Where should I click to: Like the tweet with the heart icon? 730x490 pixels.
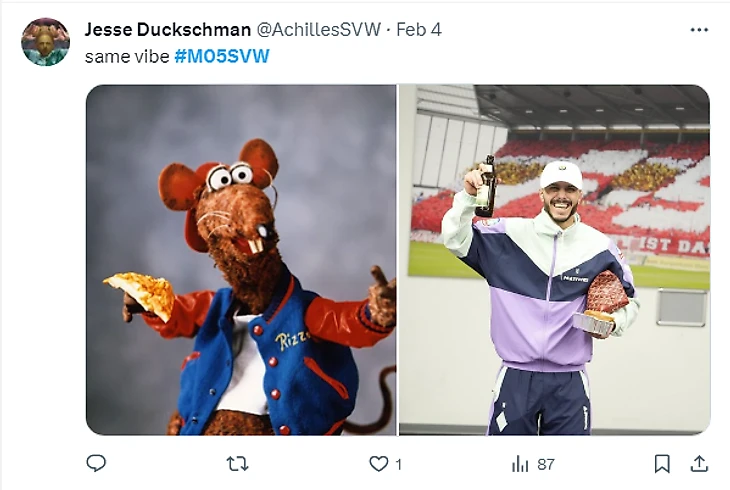point(378,463)
